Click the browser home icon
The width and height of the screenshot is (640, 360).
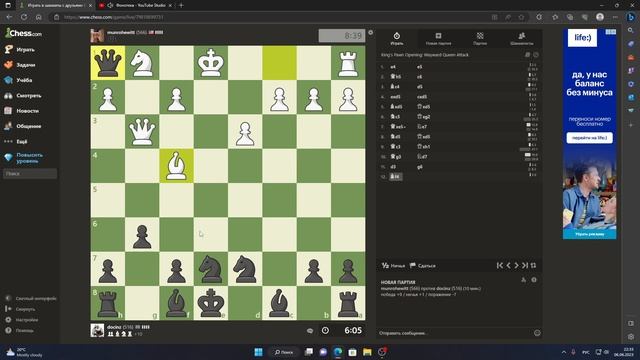[x=39, y=17]
